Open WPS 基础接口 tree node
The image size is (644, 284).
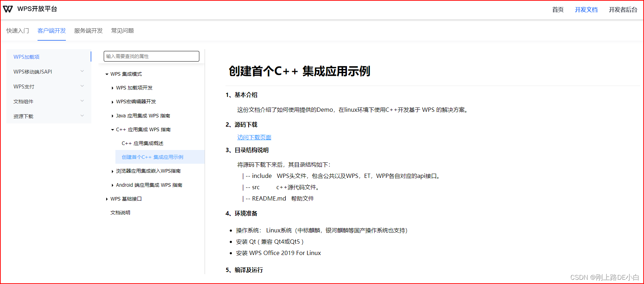(126, 199)
